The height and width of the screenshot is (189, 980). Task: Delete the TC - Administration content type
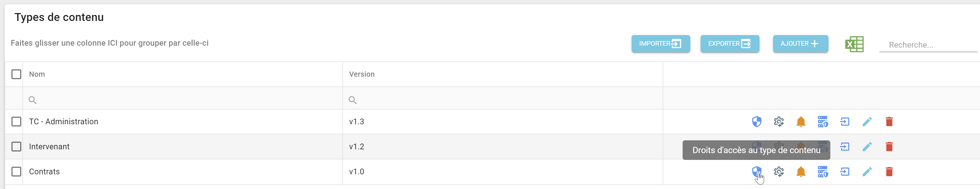click(x=889, y=122)
